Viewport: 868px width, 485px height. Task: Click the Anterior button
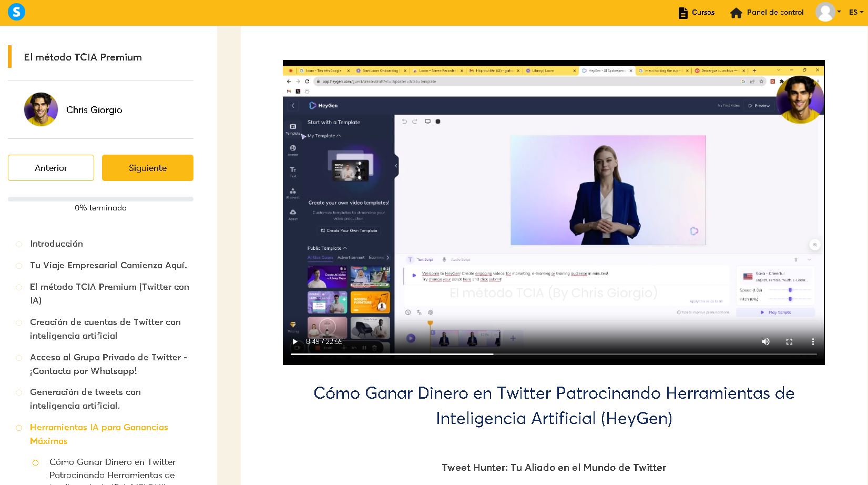coord(51,168)
